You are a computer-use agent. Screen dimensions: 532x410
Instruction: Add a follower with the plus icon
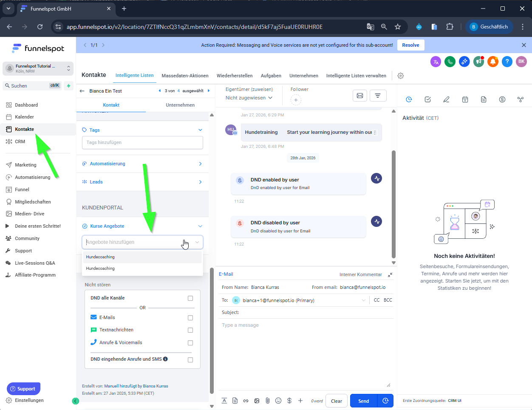coord(296,100)
